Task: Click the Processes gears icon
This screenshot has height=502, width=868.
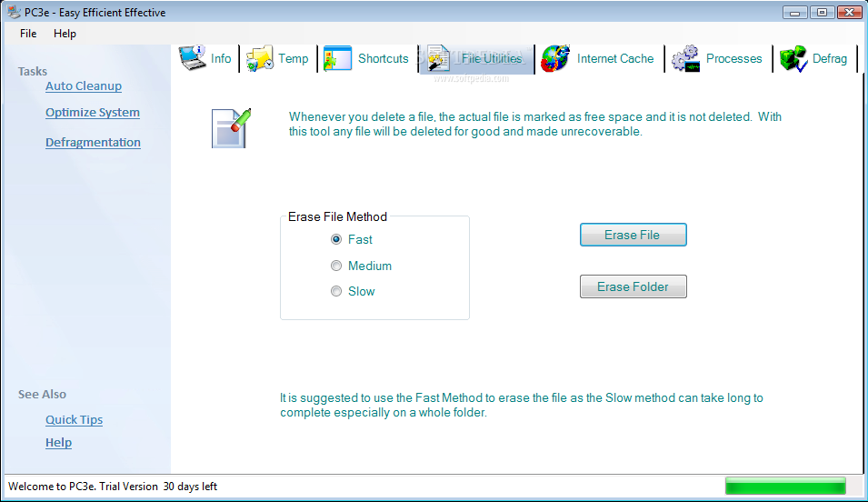Action: point(686,59)
